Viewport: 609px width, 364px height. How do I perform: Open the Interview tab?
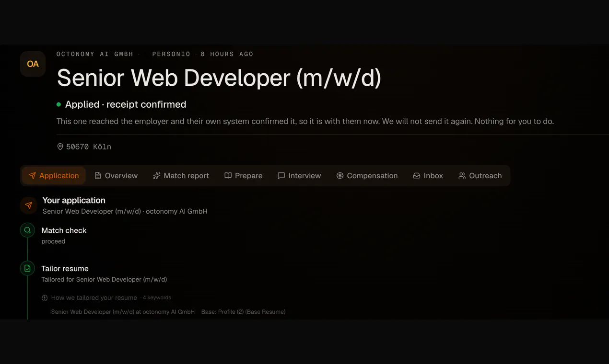299,176
